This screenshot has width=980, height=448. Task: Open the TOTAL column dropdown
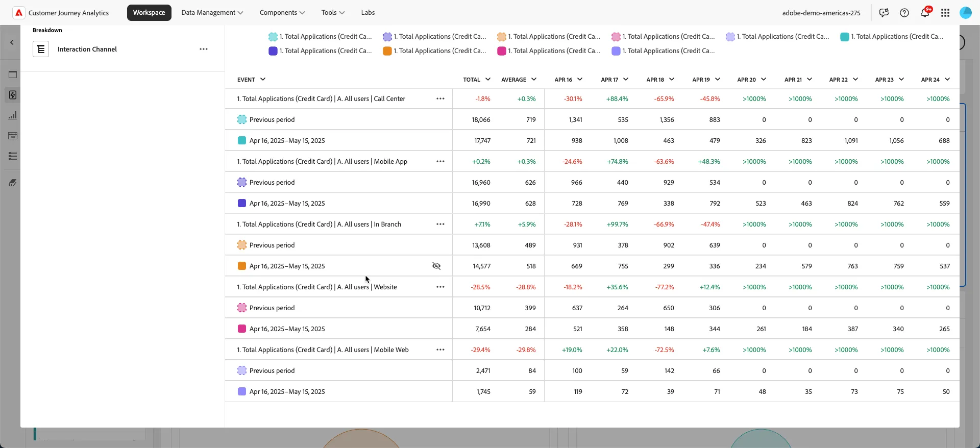pos(488,79)
